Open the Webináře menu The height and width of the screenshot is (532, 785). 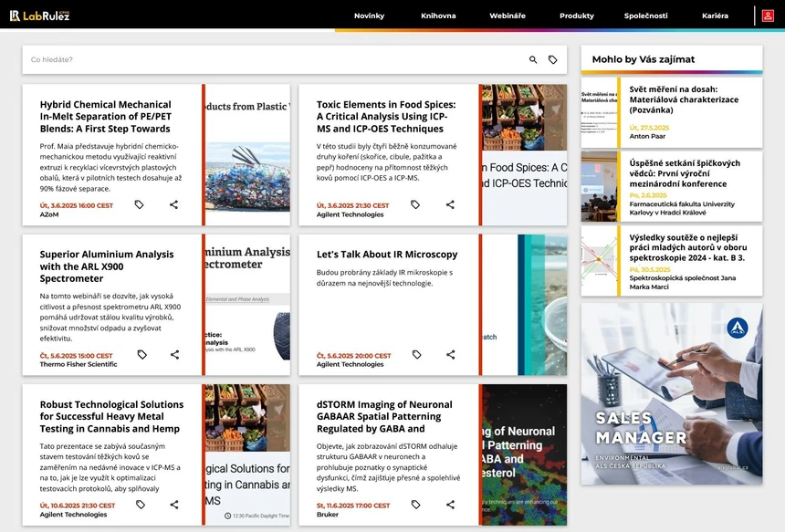pos(508,16)
